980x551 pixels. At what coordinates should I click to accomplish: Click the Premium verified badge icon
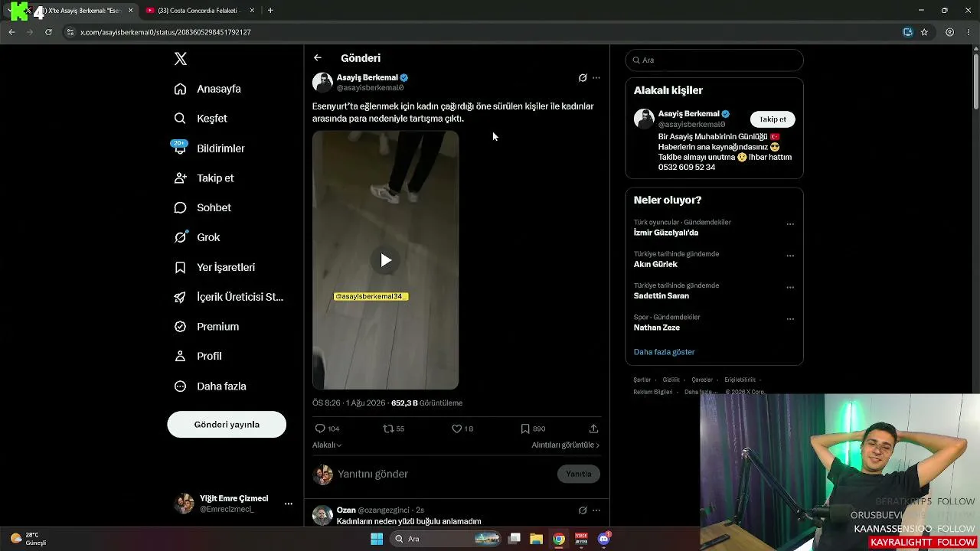pyautogui.click(x=180, y=327)
